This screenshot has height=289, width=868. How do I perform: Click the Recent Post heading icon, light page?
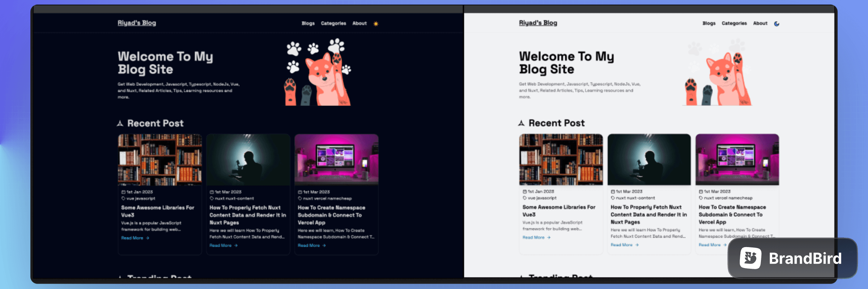[522, 123]
